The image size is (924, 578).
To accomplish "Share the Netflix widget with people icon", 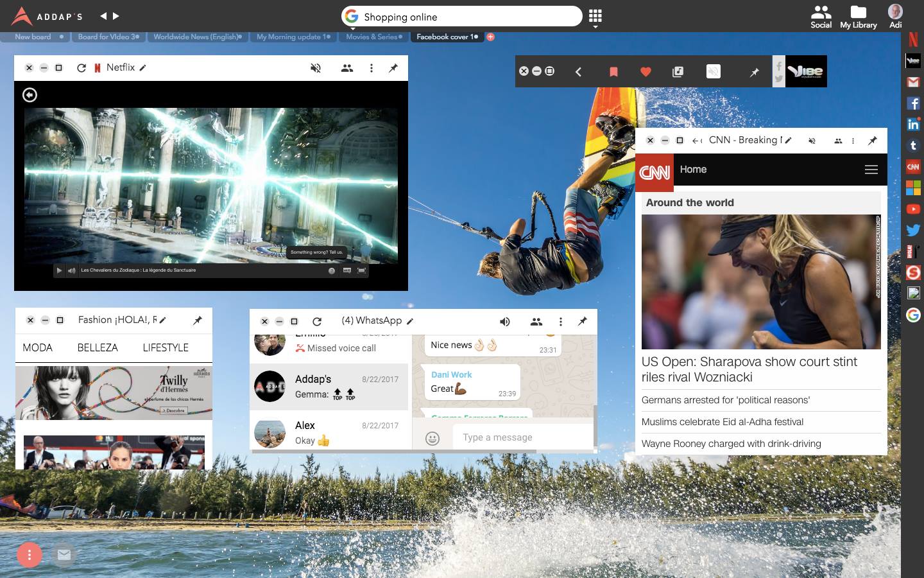I will point(347,68).
